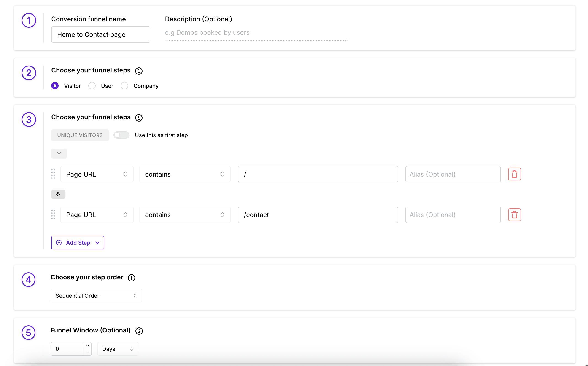Collapse steps with the chevron button

59,154
